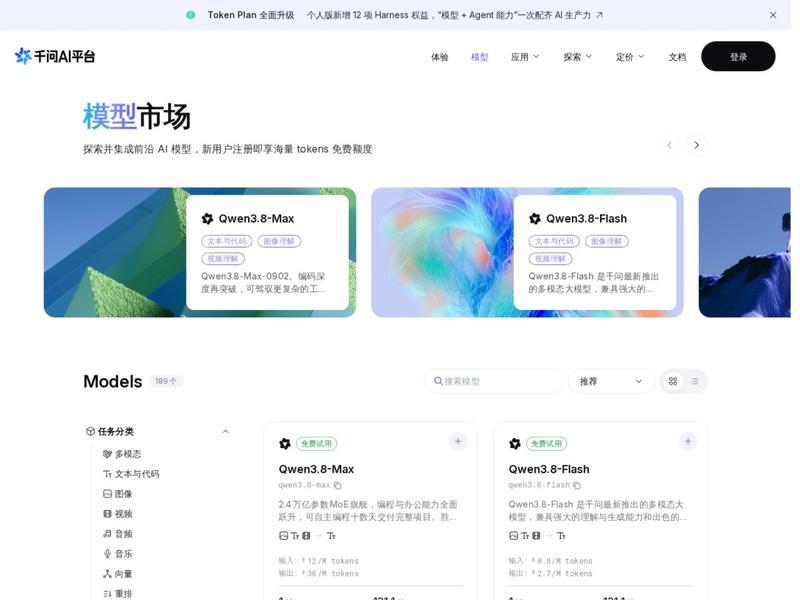
Task: Close the Token Plan announcement banner
Action: (x=773, y=15)
